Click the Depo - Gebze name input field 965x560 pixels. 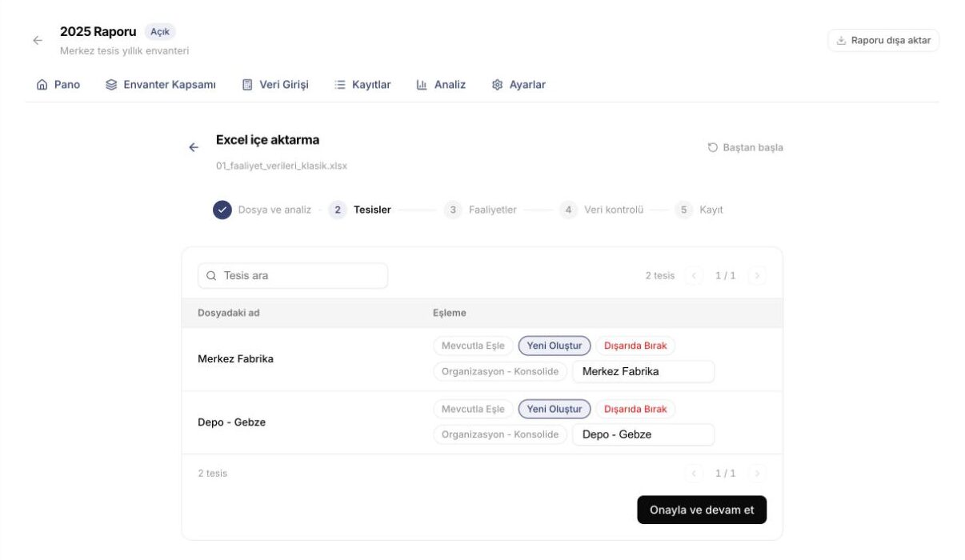pos(643,434)
